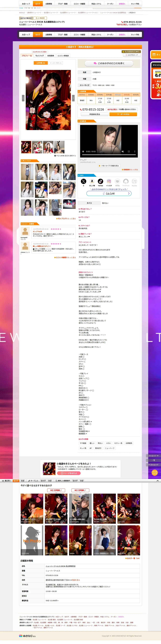Open the NANA recommended girl card

[x=80, y=540]
